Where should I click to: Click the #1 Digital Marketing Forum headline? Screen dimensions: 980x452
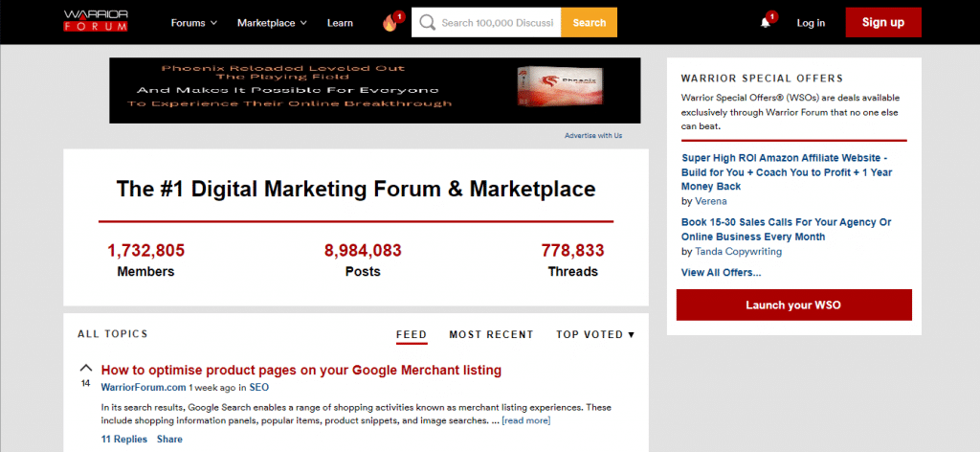pos(356,189)
